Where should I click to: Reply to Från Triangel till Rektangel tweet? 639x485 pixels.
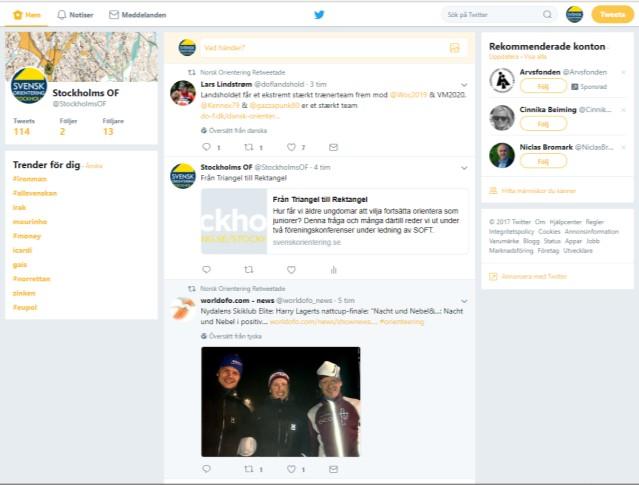click(207, 269)
